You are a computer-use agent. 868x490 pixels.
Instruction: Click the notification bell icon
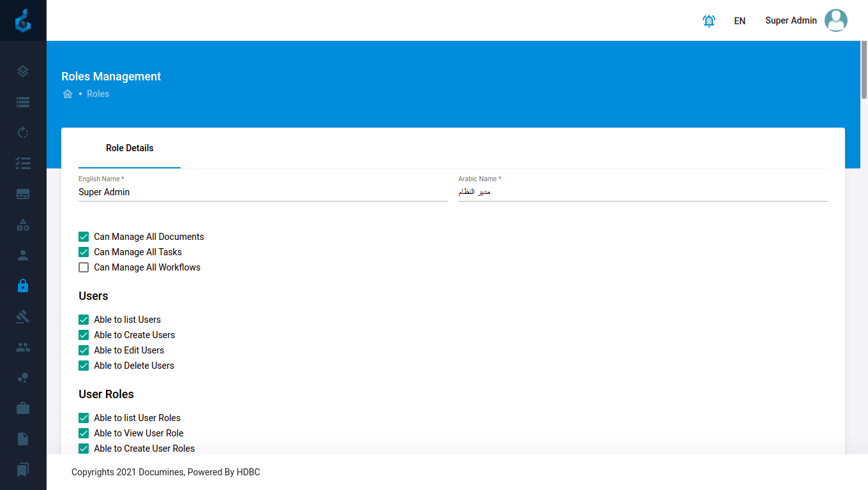(708, 20)
